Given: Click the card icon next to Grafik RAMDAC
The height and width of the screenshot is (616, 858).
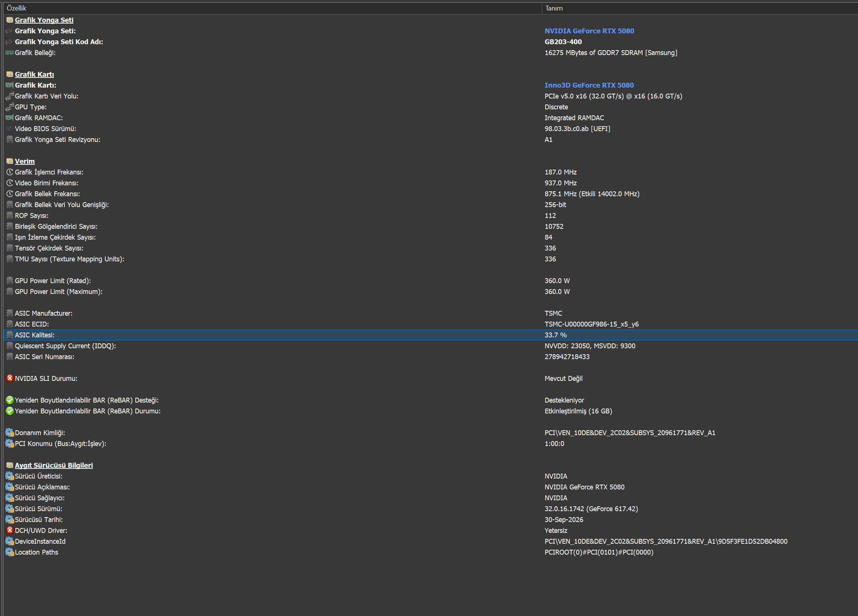Looking at the screenshot, I should (10, 118).
